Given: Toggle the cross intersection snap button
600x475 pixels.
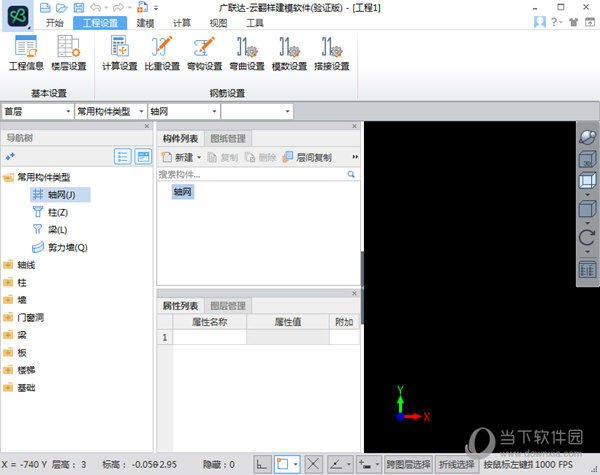Looking at the screenshot, I should tap(313, 465).
